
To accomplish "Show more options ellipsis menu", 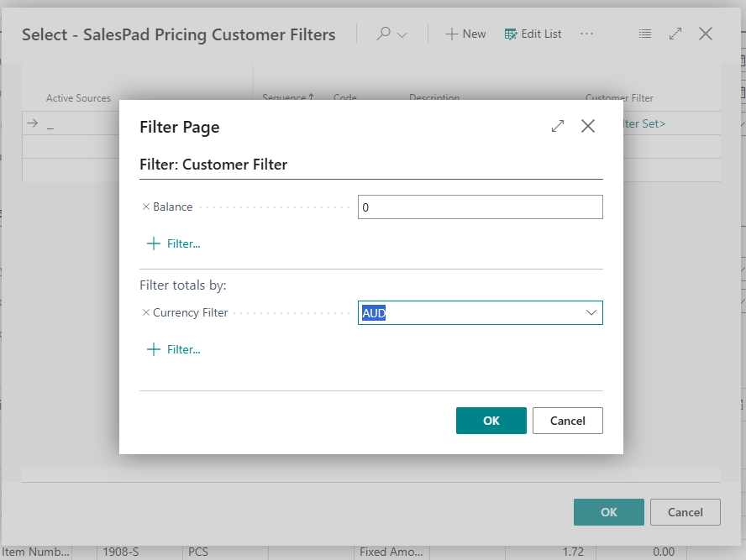I will click(x=586, y=34).
